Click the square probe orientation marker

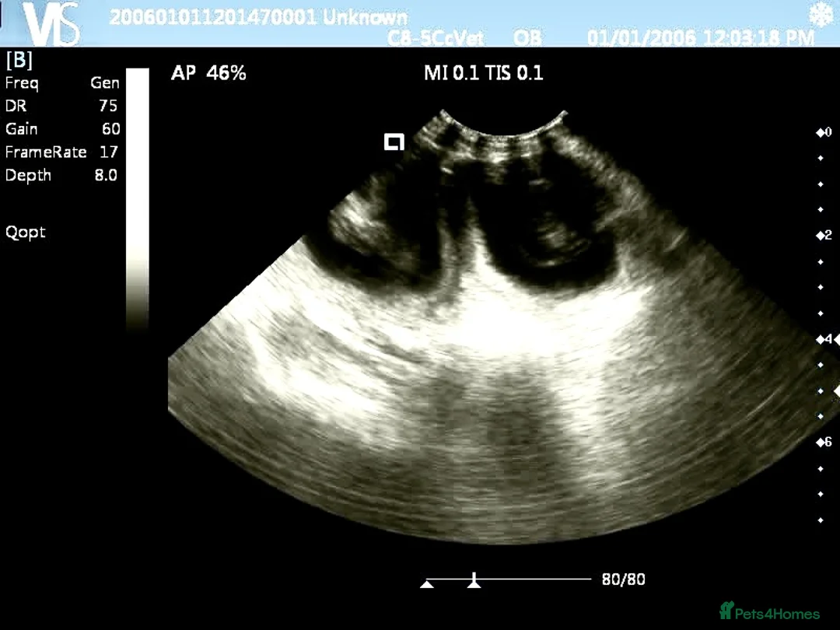point(394,142)
